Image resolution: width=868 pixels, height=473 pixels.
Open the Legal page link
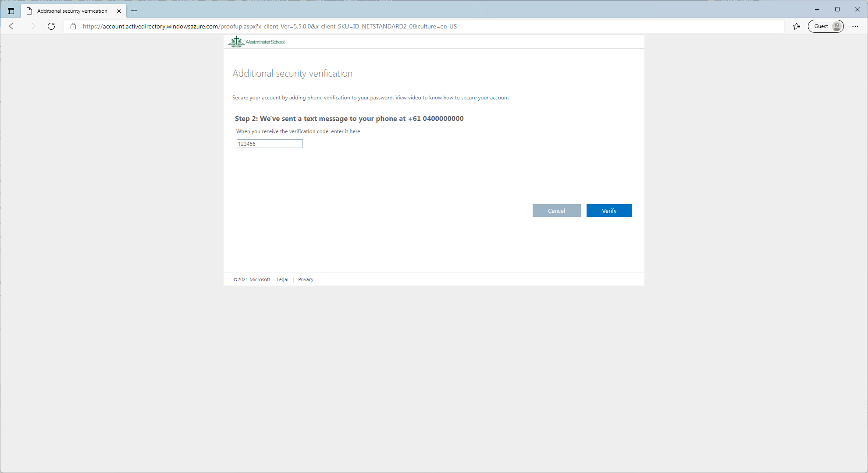(282, 279)
